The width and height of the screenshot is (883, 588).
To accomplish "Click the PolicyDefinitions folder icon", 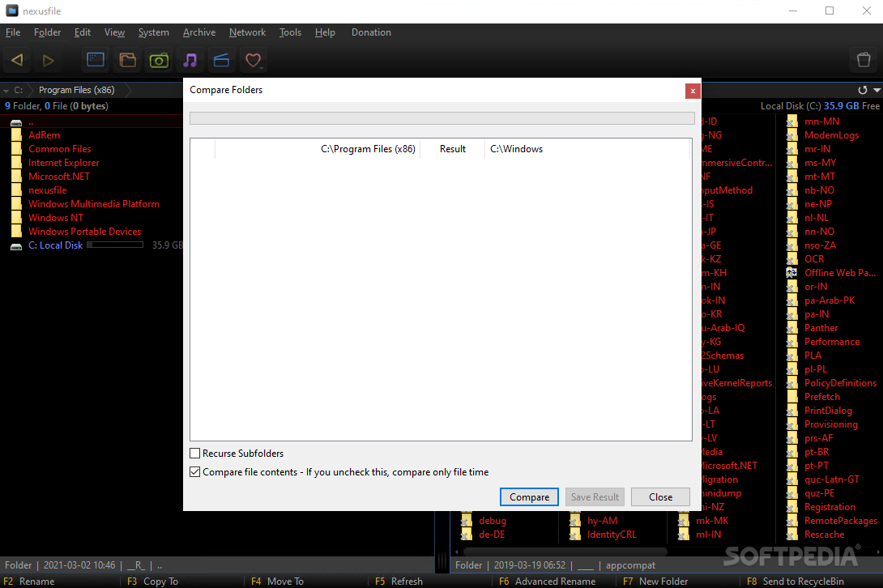I will click(x=791, y=383).
